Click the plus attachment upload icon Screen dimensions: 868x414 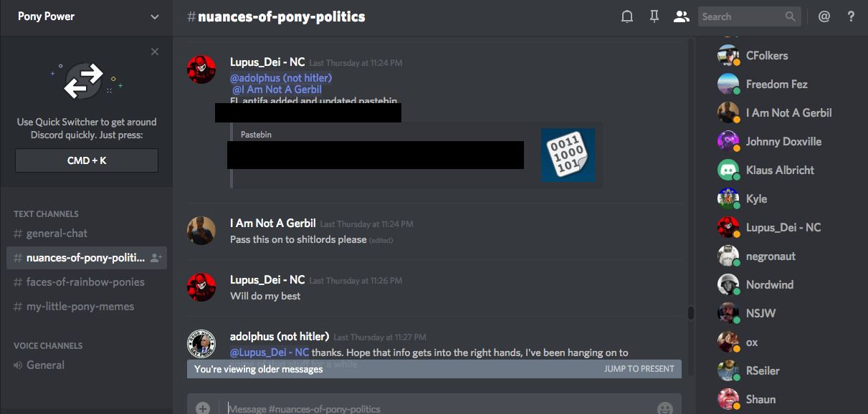(x=203, y=408)
